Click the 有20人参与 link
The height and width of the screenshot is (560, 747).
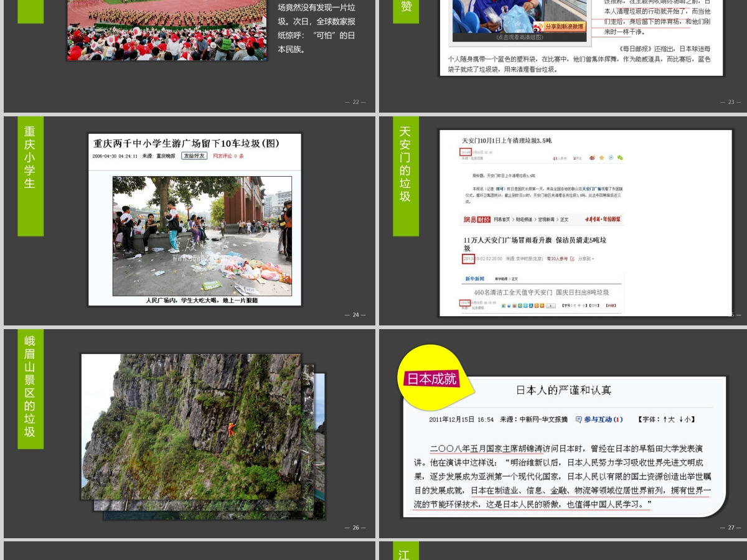(x=558, y=258)
